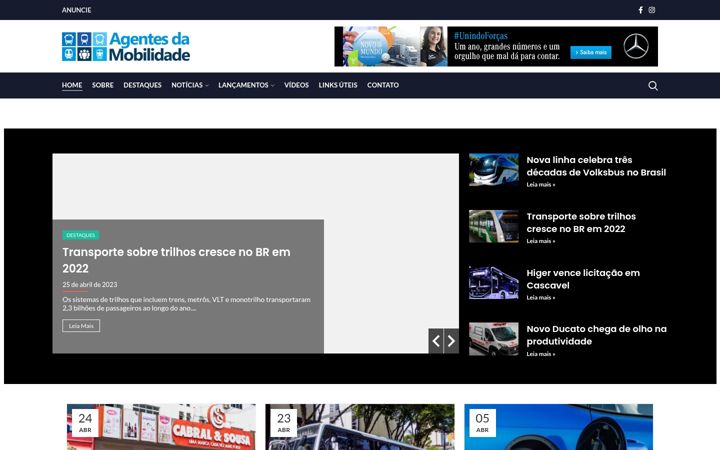Go to next slide arrow
The height and width of the screenshot is (450, 720).
tap(451, 341)
